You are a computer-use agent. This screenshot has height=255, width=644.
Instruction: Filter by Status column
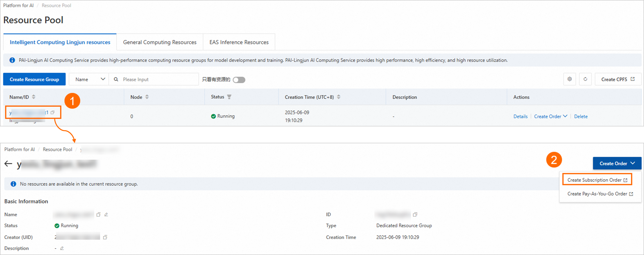tap(229, 97)
